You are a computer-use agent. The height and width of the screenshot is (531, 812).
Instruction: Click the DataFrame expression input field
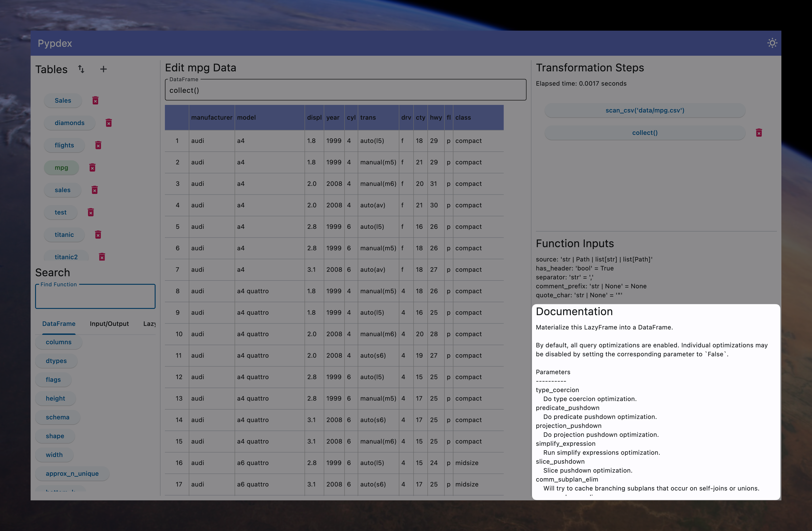coord(345,91)
